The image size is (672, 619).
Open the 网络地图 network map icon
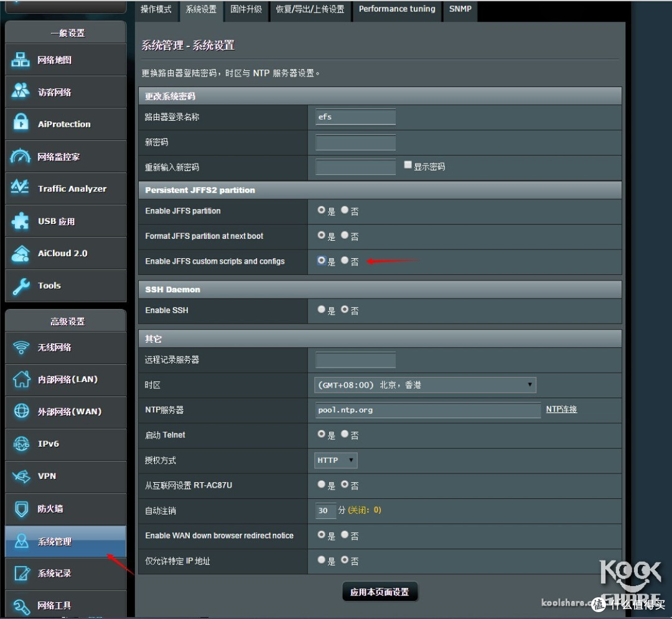21,60
